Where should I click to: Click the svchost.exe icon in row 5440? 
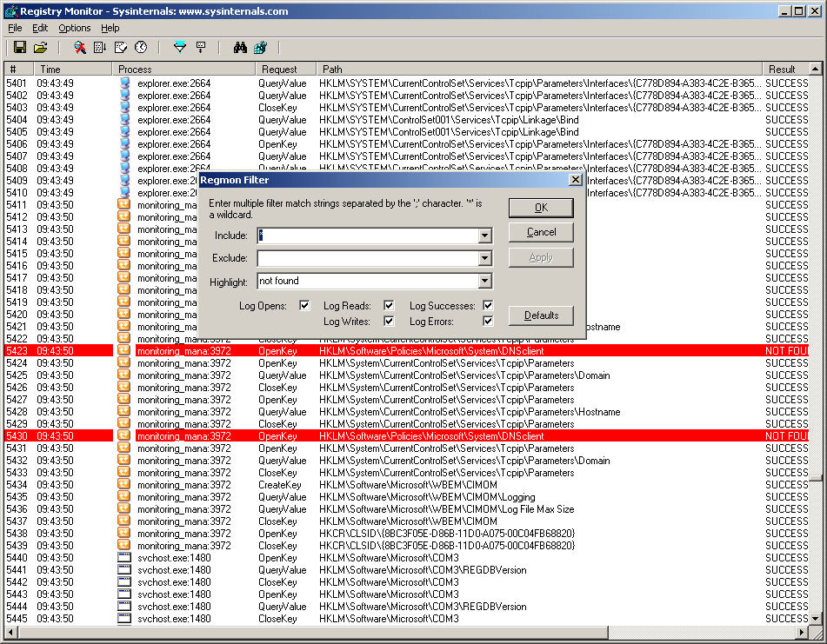[x=124, y=558]
